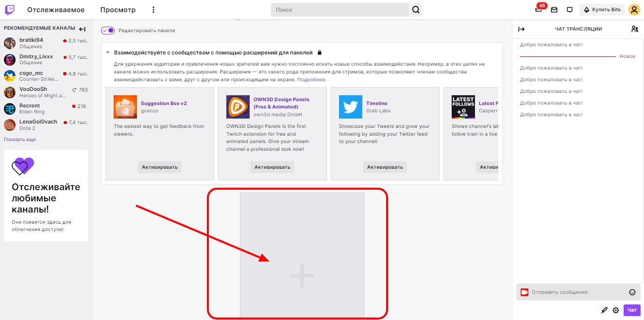
Task: Open the Suggestion Box v2 extension icon
Action: 125,107
